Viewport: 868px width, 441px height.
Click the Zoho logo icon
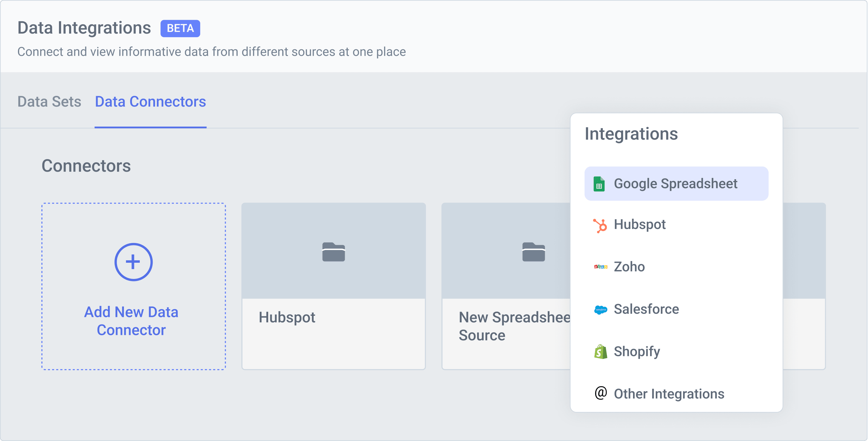point(600,267)
